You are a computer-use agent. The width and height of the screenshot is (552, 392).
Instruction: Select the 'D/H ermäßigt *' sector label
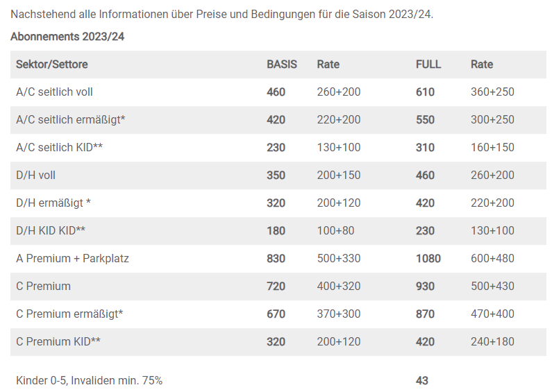pyautogui.click(x=53, y=203)
